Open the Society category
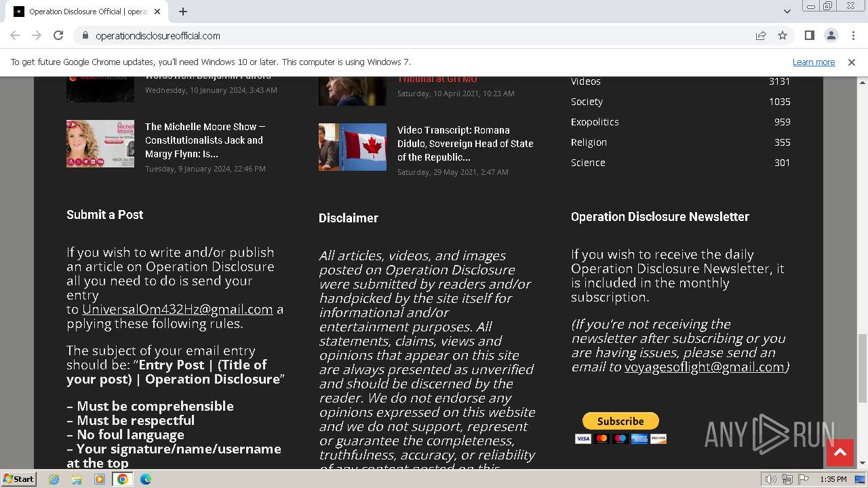868x488 pixels. 587,102
